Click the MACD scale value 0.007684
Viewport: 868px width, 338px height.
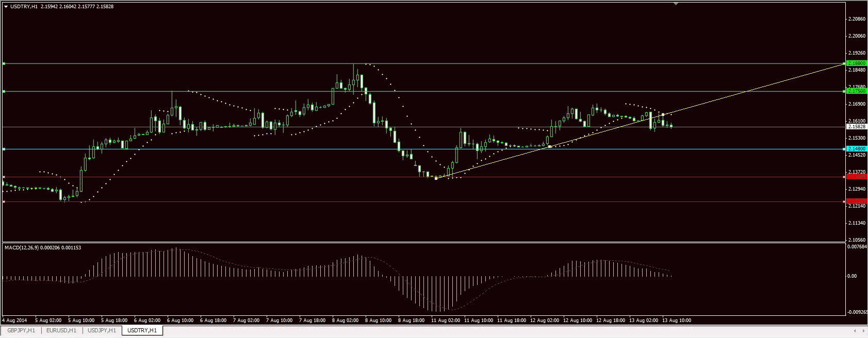857,247
